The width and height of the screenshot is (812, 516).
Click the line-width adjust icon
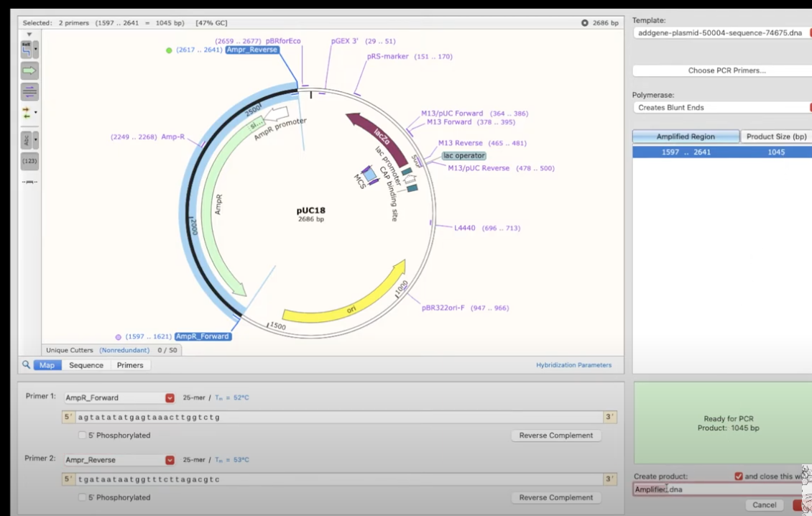click(29, 183)
